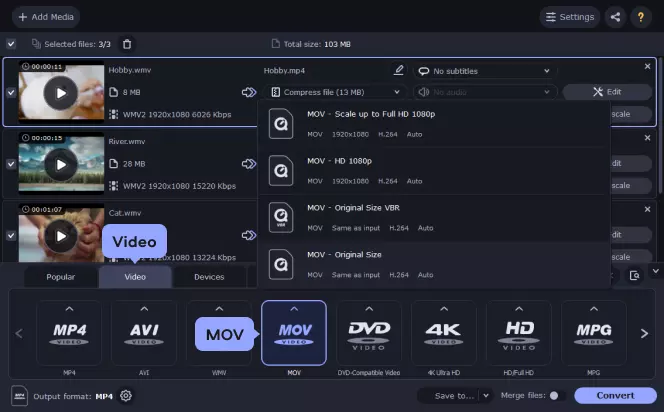The height and width of the screenshot is (412, 664).
Task: Click the pencil rename icon for Hobby.mp4
Action: pos(398,70)
